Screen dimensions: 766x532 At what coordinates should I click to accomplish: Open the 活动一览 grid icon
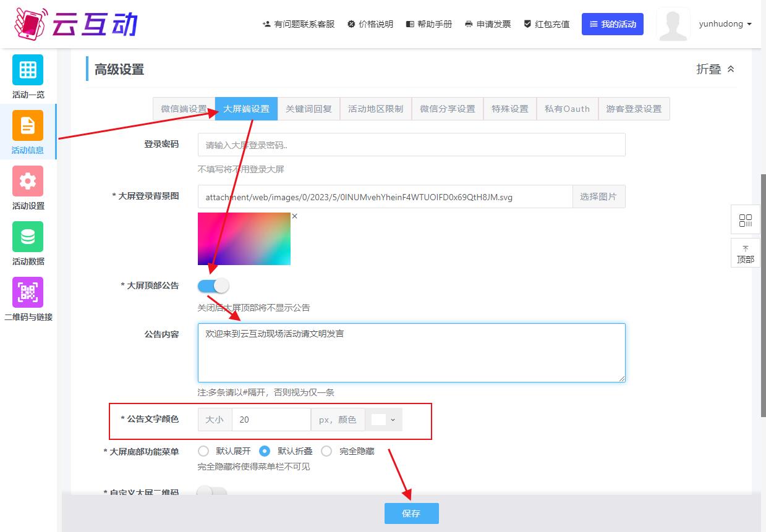(x=28, y=70)
